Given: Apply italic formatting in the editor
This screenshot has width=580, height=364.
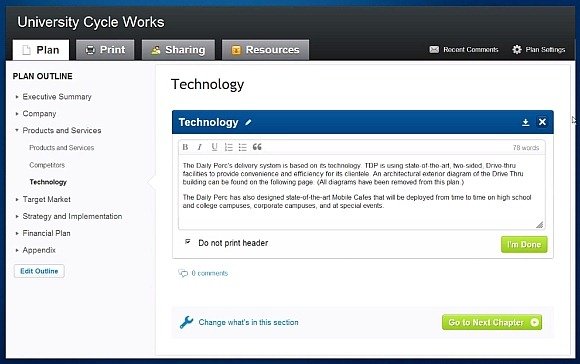Looking at the screenshot, I should point(199,147).
